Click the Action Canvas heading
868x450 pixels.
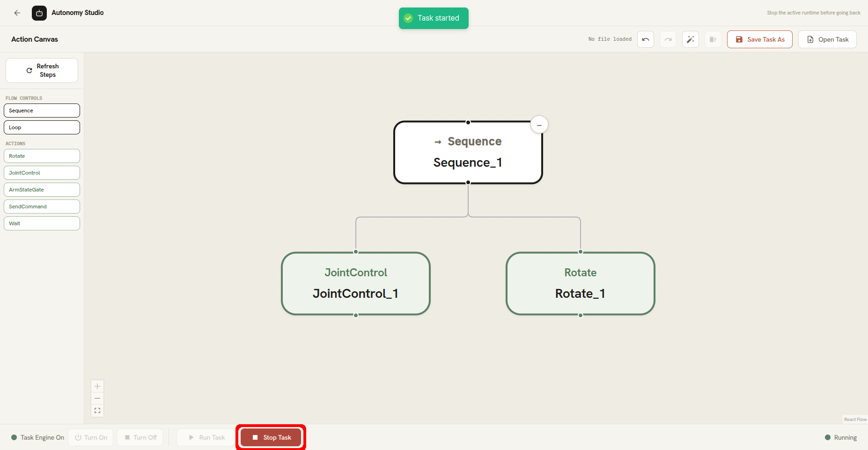[35, 39]
